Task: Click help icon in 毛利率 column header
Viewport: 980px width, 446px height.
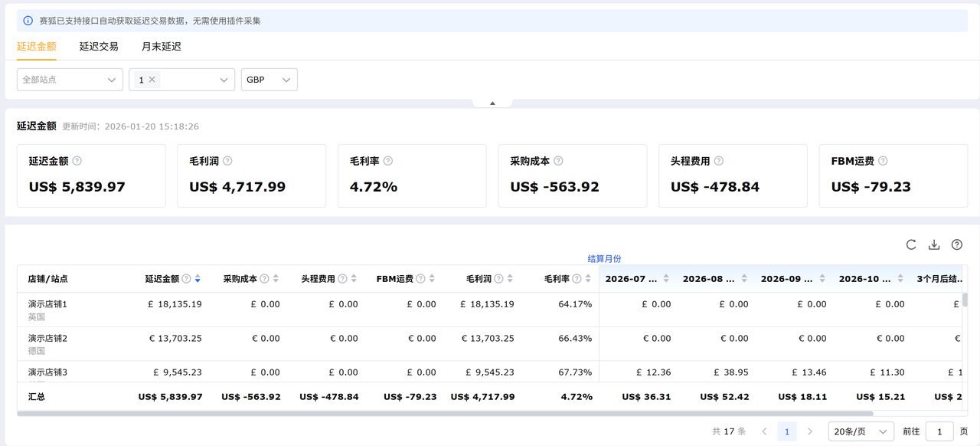Action: click(577, 279)
